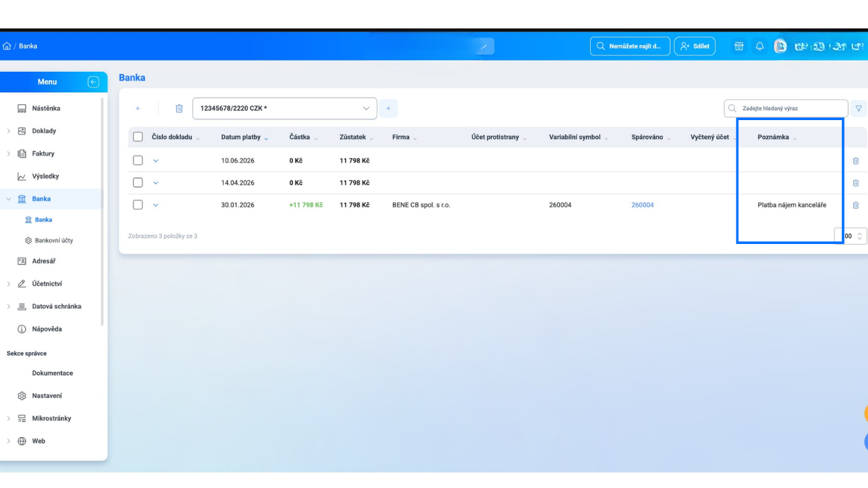The image size is (868, 488).
Task: Expand Web in the sidebar
Action: click(x=8, y=441)
